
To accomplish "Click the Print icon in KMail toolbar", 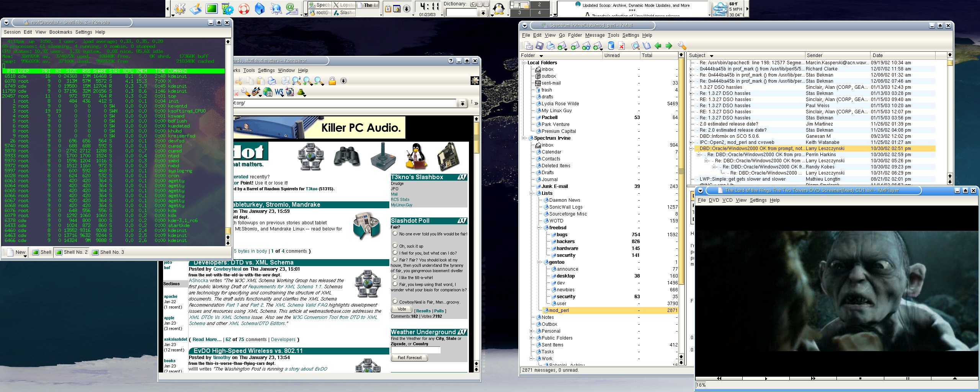I will click(x=550, y=46).
